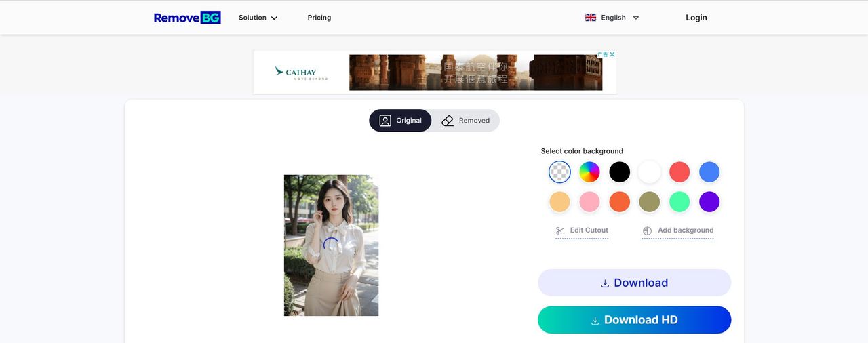Choose the blue background color

click(709, 172)
